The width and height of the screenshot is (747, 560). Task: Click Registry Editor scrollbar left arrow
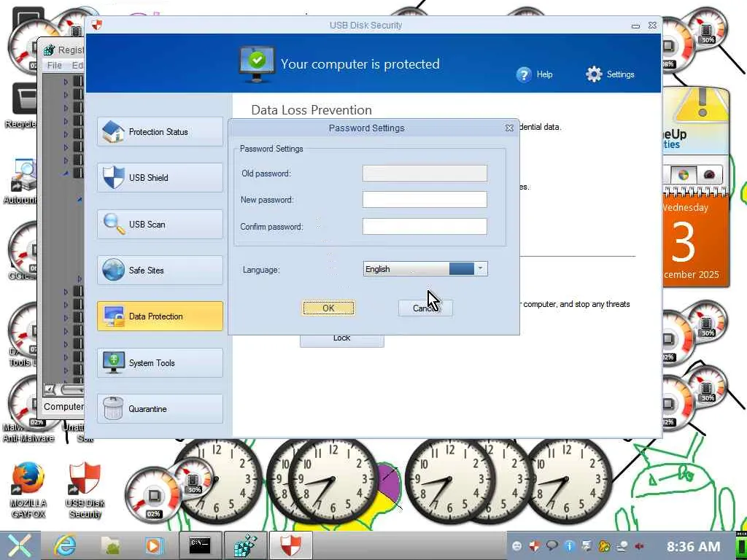tap(50, 389)
